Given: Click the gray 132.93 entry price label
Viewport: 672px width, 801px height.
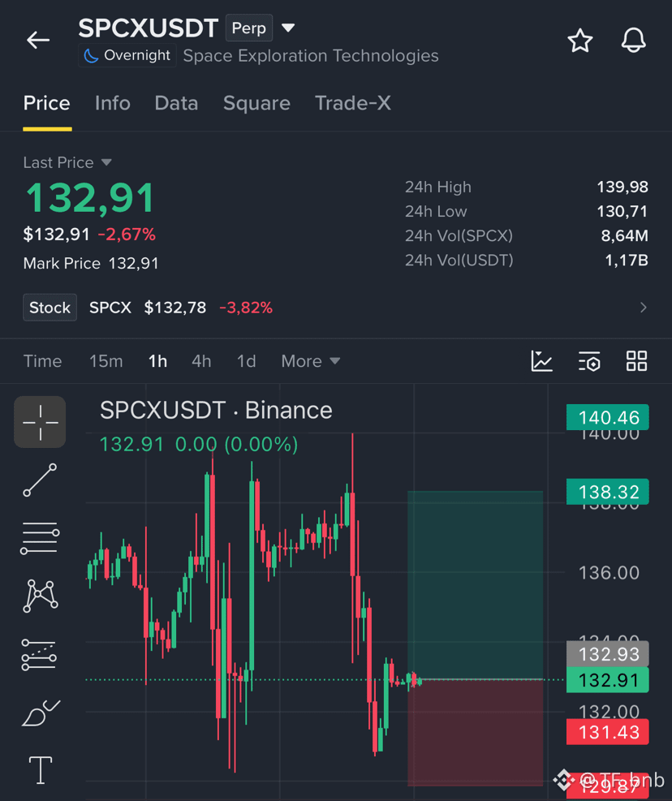Looking at the screenshot, I should coord(608,654).
